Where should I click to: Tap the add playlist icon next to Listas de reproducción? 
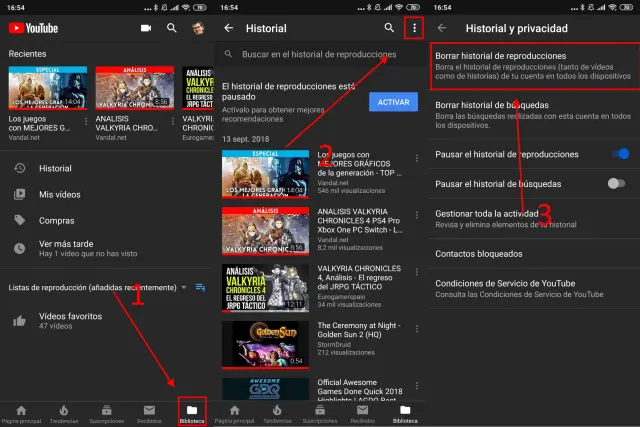coord(200,288)
